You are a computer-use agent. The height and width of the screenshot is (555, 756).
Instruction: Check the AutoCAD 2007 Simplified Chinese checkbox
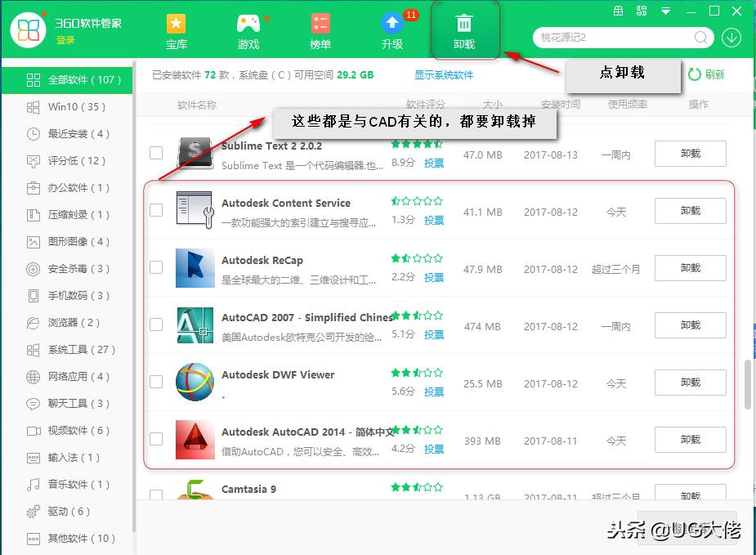coord(155,324)
